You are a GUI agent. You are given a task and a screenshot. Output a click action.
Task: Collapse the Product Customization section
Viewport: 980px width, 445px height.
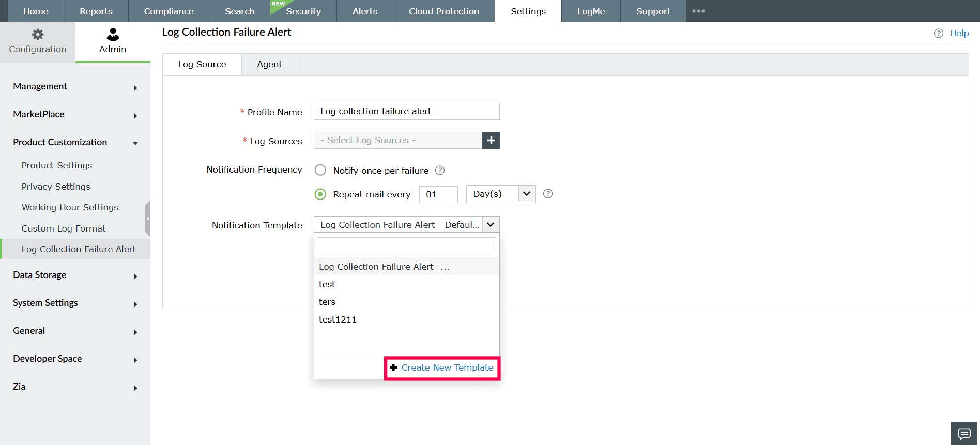coord(75,142)
